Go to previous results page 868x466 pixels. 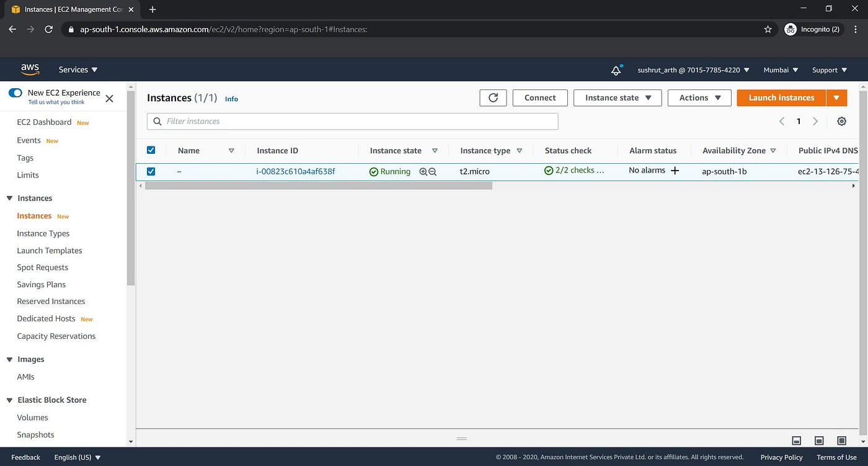(782, 122)
